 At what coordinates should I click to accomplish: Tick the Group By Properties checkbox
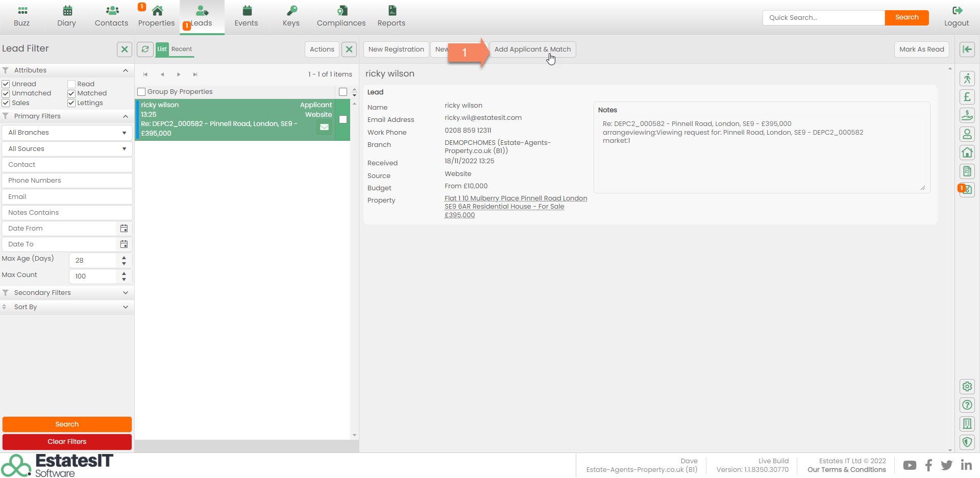click(x=142, y=92)
